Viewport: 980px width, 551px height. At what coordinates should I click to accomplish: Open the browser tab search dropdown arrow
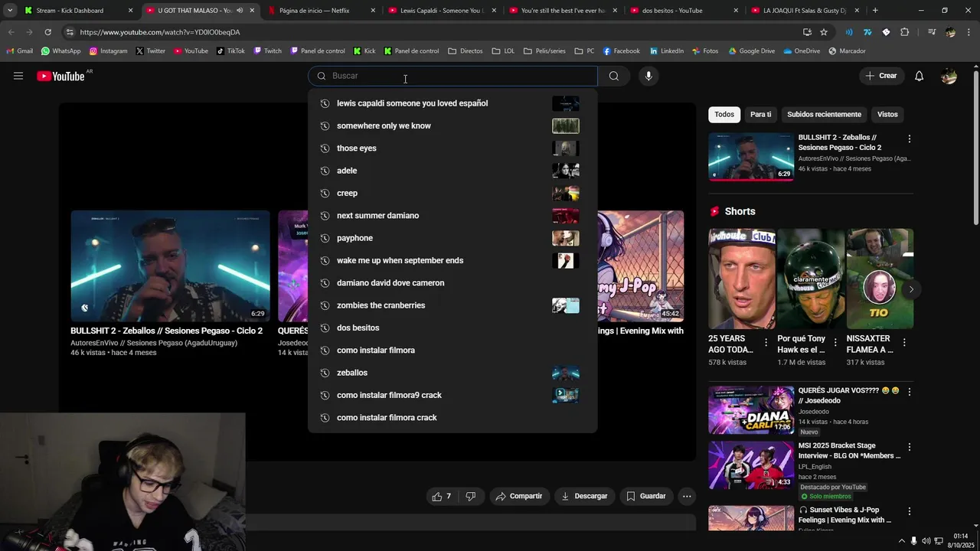tap(10, 11)
